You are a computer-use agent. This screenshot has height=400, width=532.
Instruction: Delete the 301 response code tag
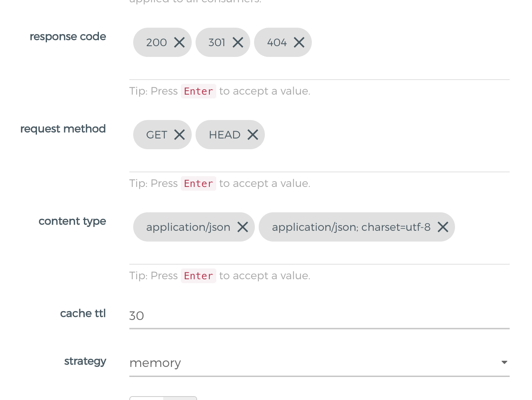[238, 42]
